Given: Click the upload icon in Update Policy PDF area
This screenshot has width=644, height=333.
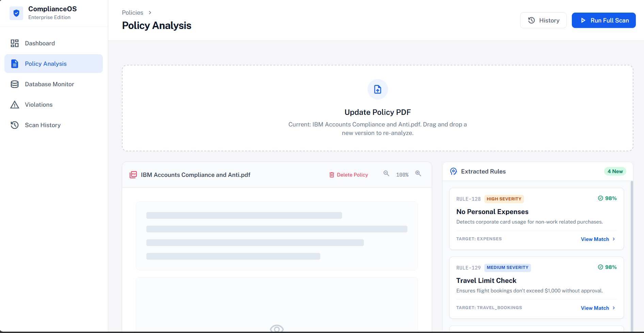Looking at the screenshot, I should (377, 89).
